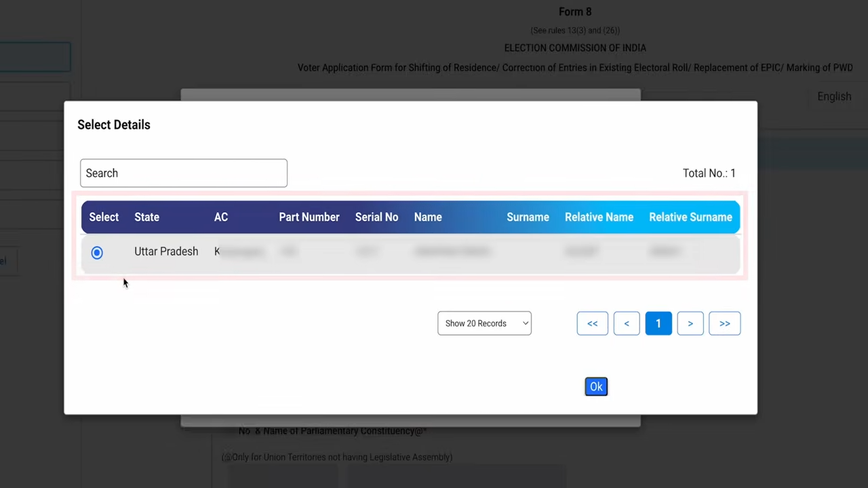
Task: Go to next page with right arrow
Action: click(690, 323)
